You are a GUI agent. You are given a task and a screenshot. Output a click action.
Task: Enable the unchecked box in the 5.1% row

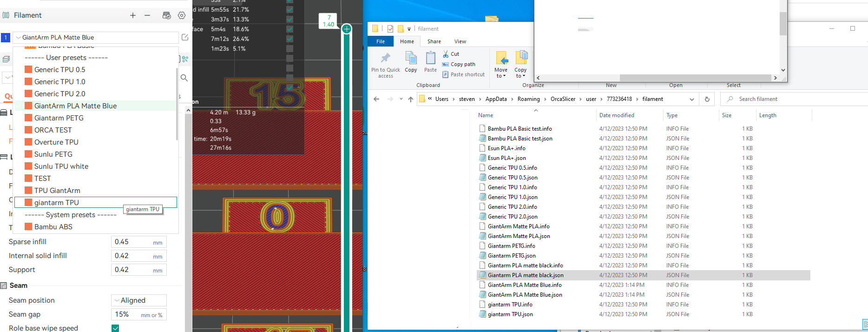(x=289, y=48)
